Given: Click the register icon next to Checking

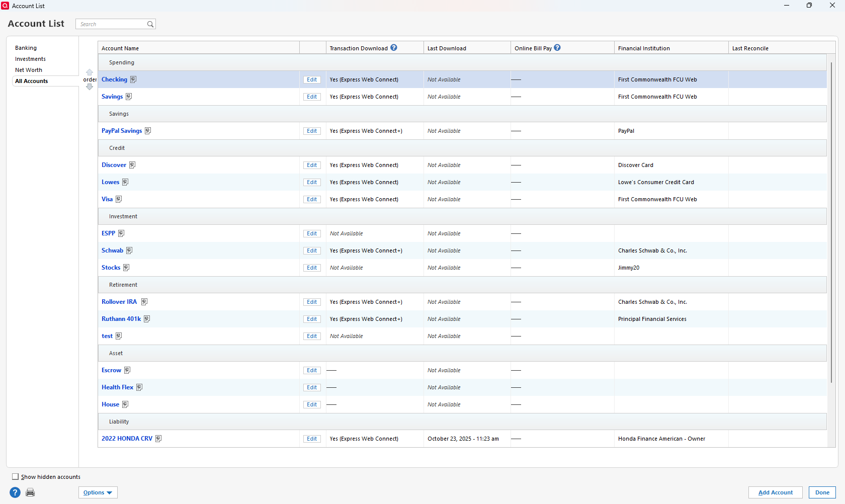Looking at the screenshot, I should click(133, 79).
